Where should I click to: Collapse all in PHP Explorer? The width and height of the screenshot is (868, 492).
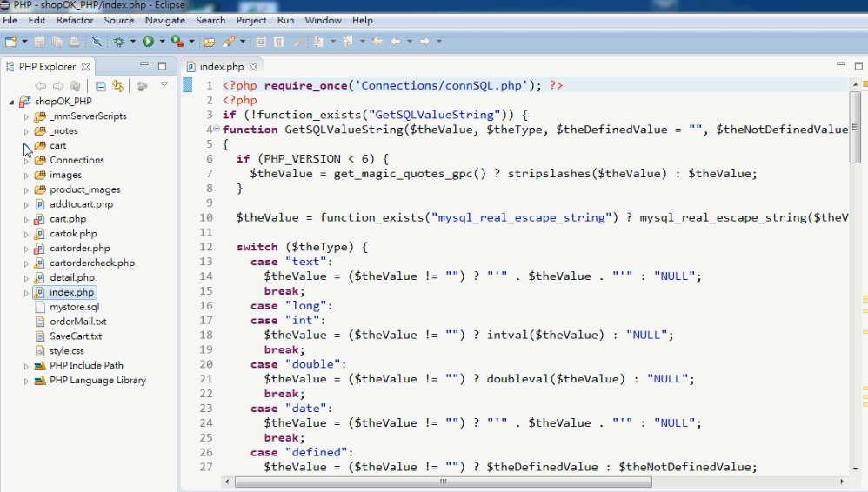tap(100, 86)
